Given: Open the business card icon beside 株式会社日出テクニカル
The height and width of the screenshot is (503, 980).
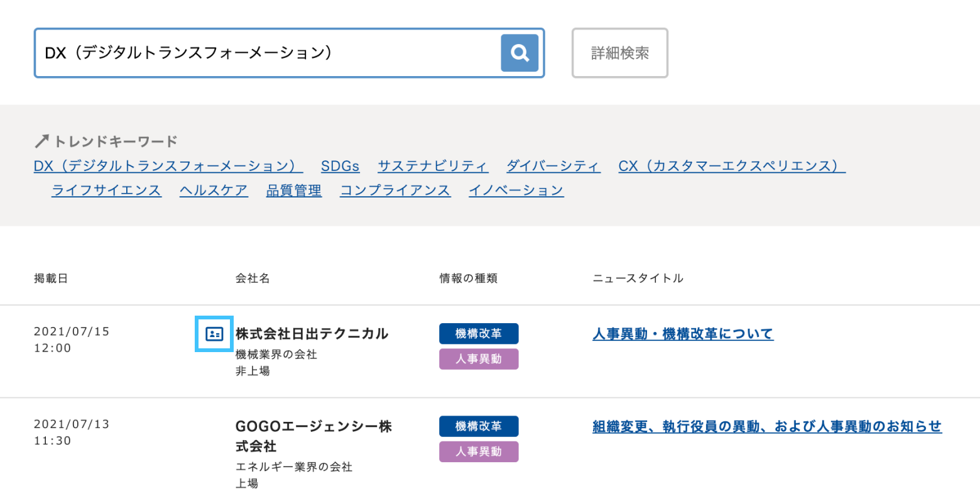Looking at the screenshot, I should [x=214, y=334].
